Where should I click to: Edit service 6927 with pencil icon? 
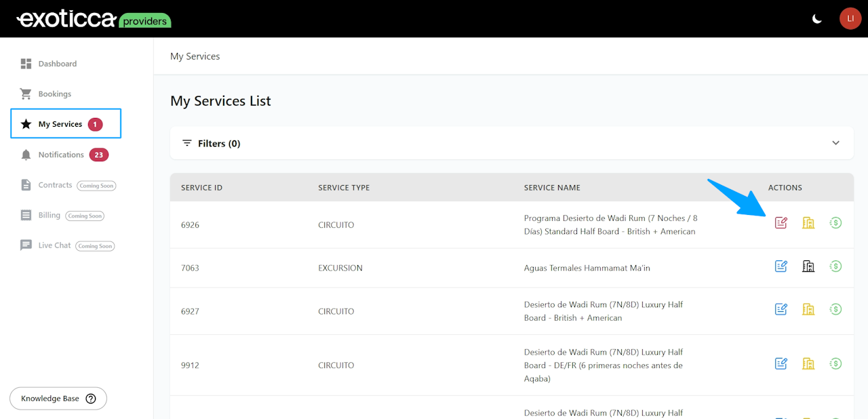tap(781, 309)
